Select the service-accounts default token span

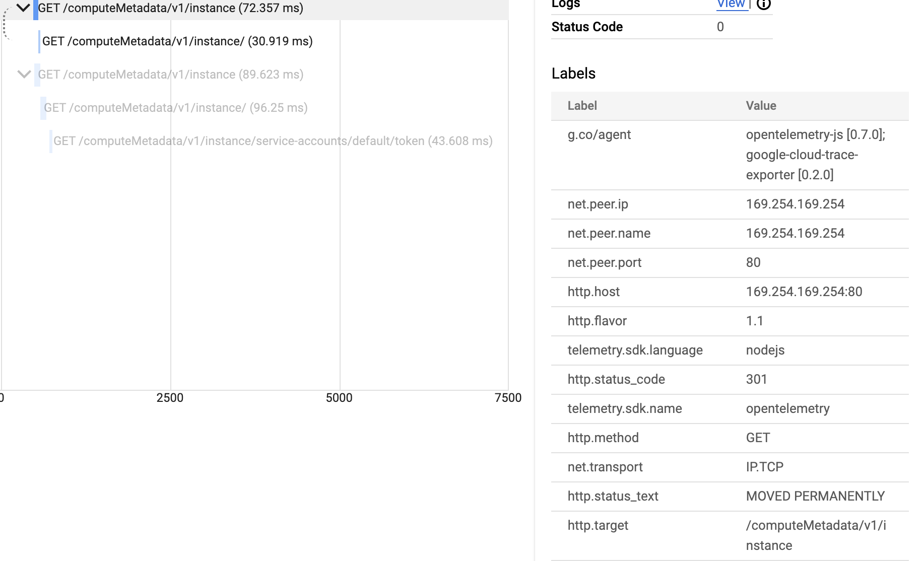pos(273,141)
